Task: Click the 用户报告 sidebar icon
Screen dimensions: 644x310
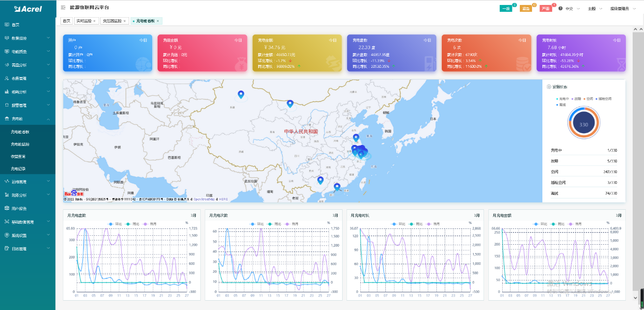Action: (6, 208)
